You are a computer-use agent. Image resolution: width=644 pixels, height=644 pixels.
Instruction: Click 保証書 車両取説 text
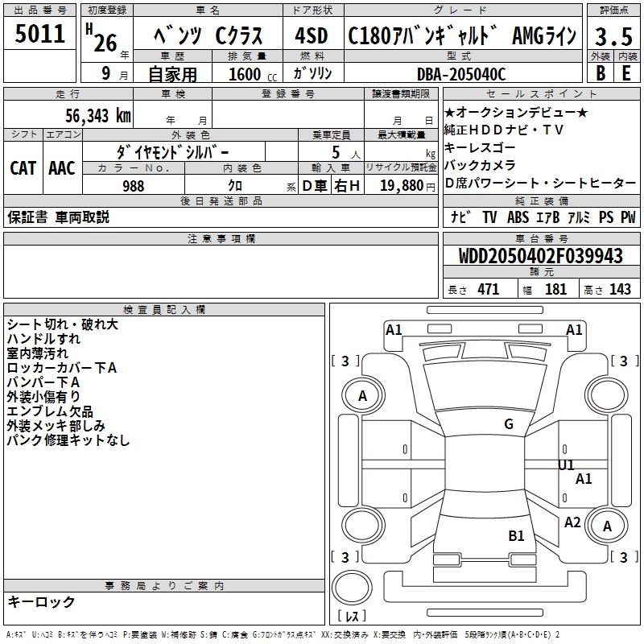click(58, 217)
